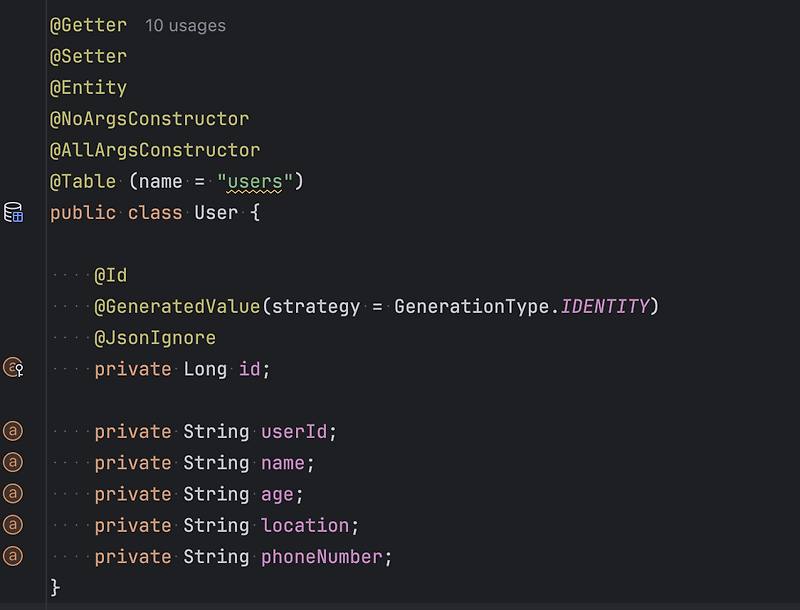Click the JPA entity database gutter icon
The width and height of the screenshot is (800, 610).
coord(14,212)
